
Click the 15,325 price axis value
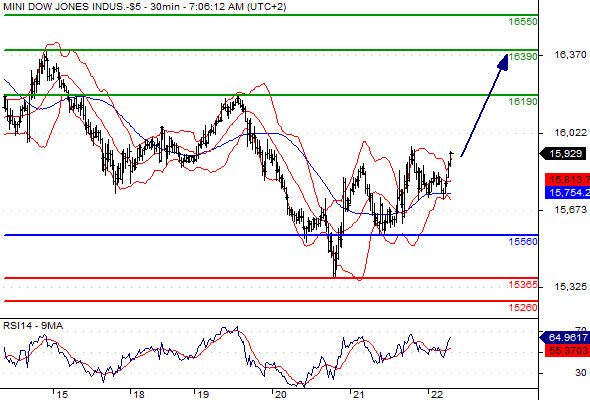tap(570, 287)
